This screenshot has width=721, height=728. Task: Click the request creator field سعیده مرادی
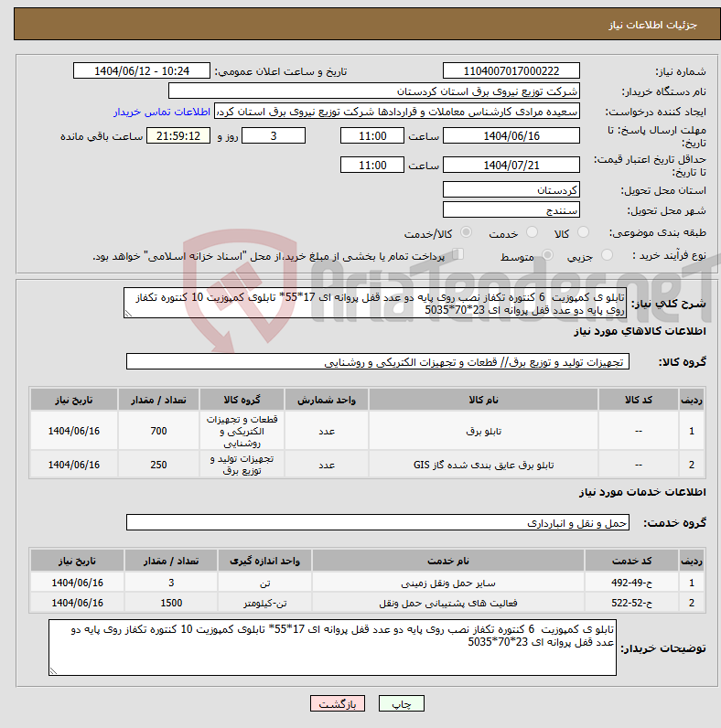point(397,112)
